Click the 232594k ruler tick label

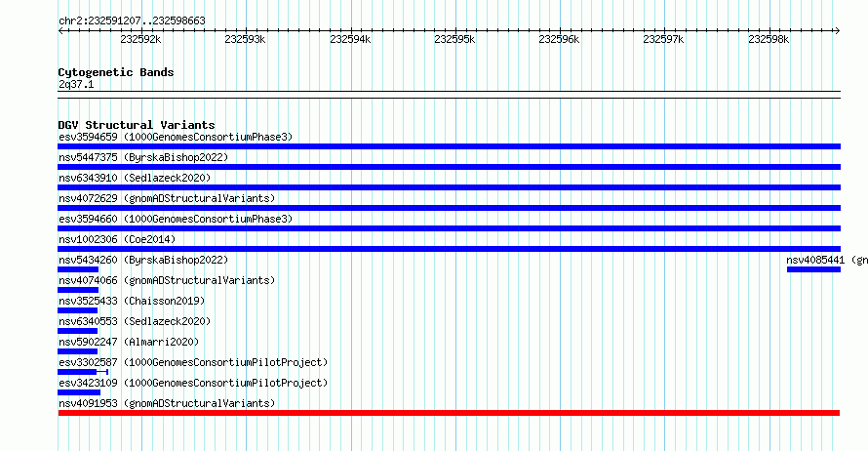(350, 39)
